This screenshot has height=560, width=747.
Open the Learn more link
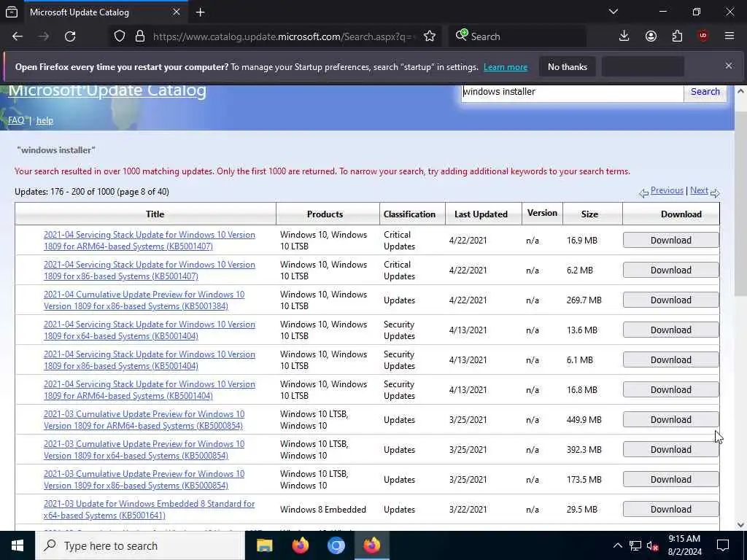coord(506,67)
